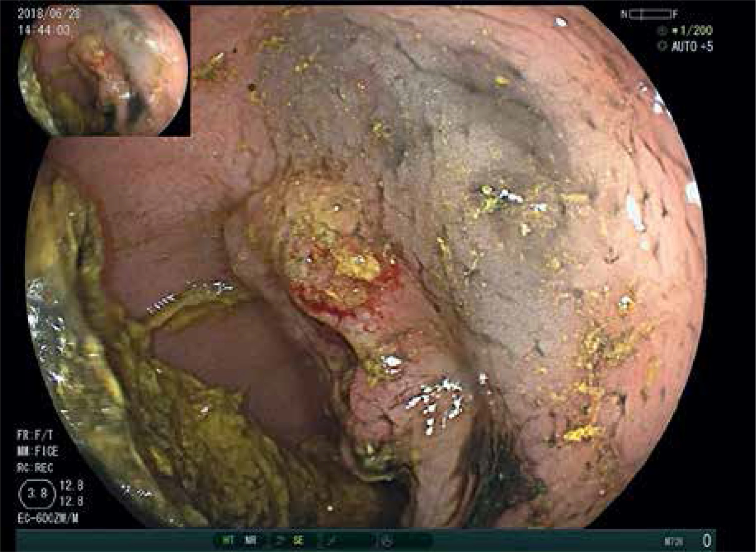Click the arrow icon left of SE

tap(281, 540)
